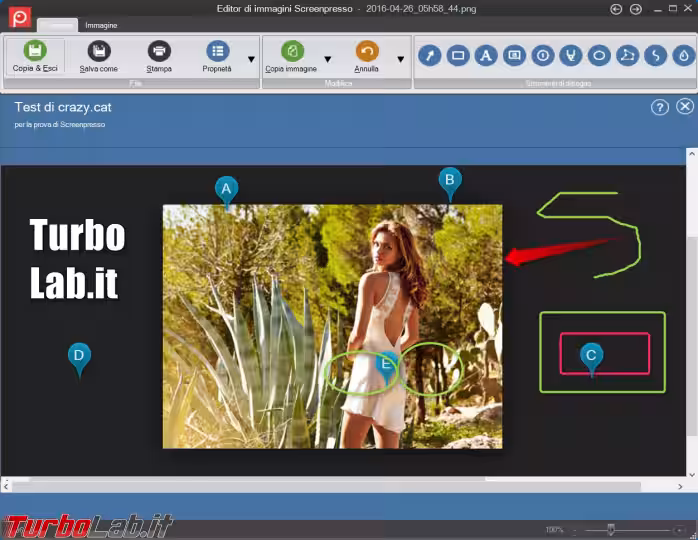Click the help question mark icon
Image resolution: width=698 pixels, height=540 pixels.
659,107
